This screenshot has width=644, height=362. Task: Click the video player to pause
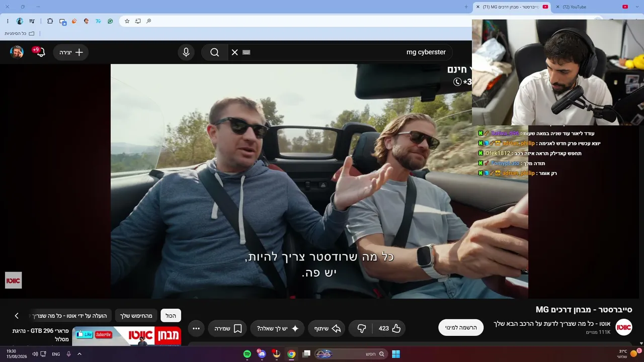click(x=319, y=181)
